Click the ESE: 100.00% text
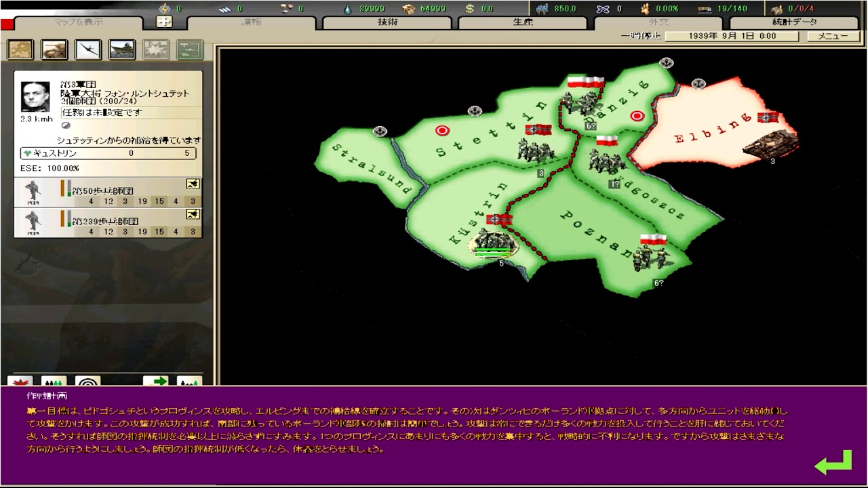Viewport: 868px width, 488px height. pos(50,168)
